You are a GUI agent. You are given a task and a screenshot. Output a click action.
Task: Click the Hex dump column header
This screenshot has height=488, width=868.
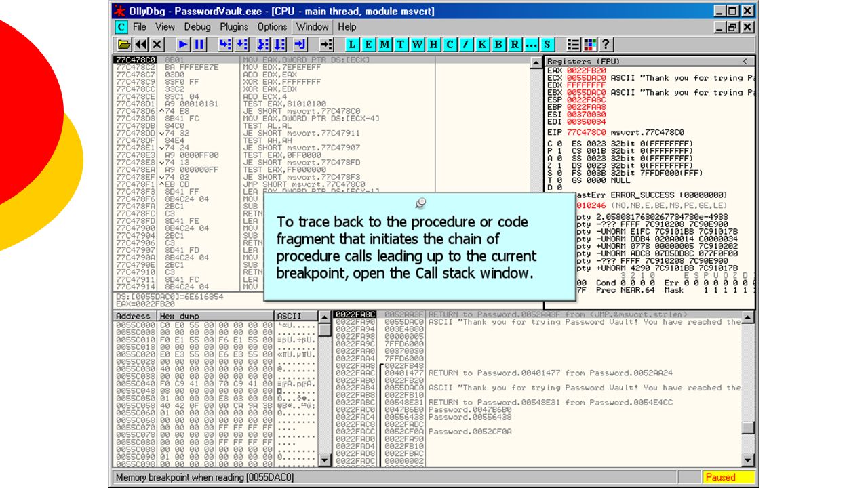click(x=216, y=317)
